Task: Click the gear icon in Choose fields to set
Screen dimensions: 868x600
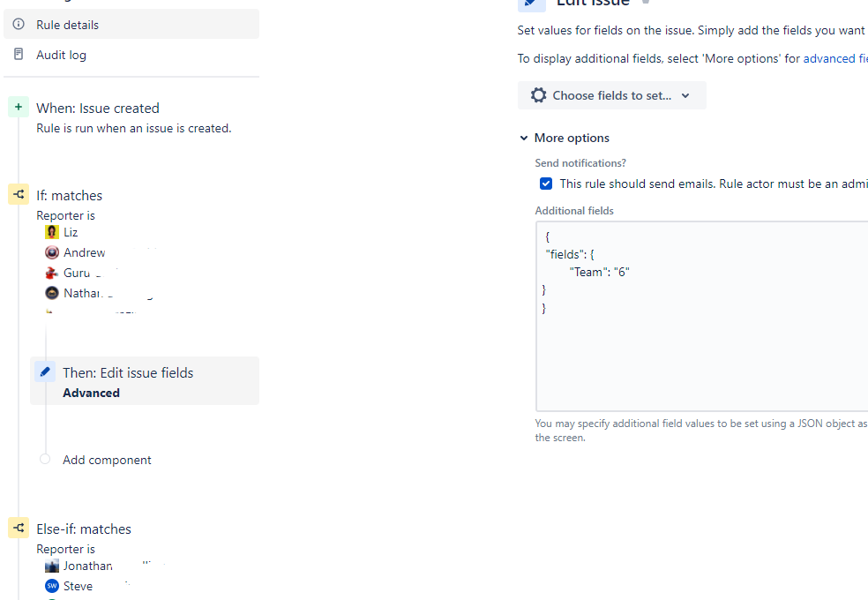Action: [x=538, y=95]
